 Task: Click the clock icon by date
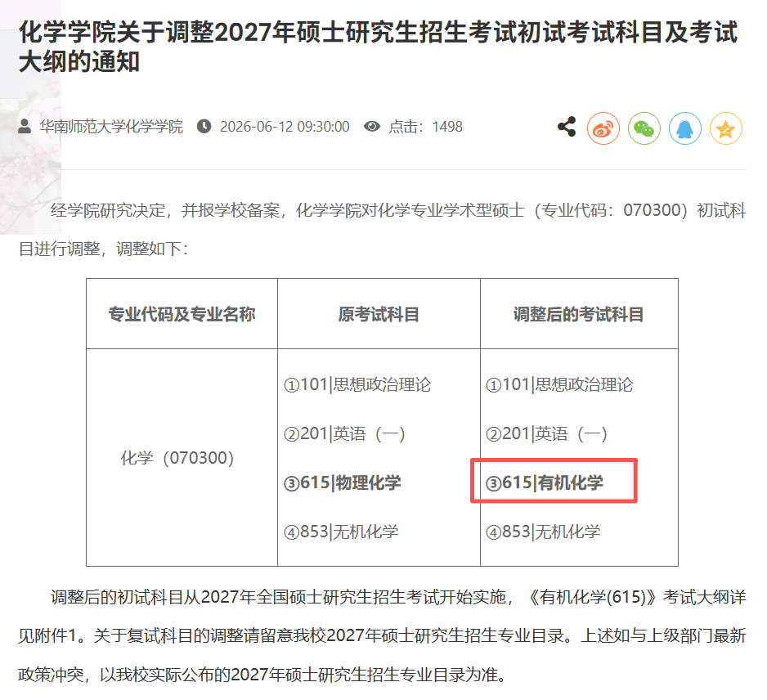click(204, 126)
